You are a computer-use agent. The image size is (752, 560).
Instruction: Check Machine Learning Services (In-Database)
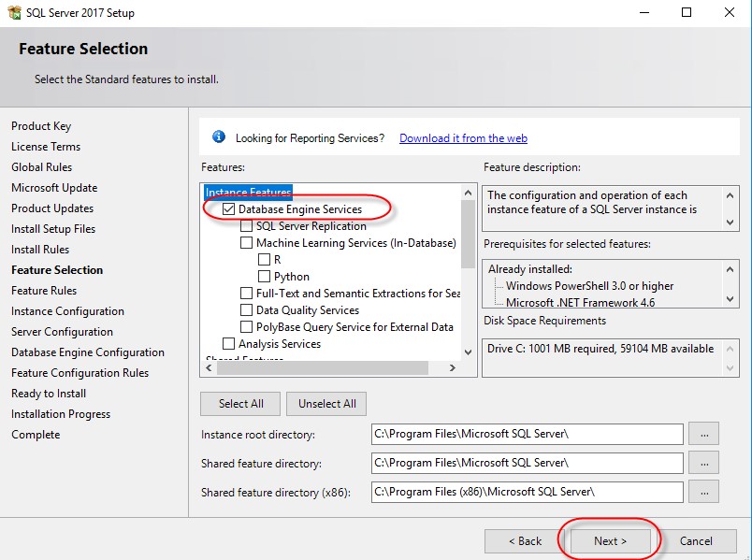pyautogui.click(x=247, y=242)
